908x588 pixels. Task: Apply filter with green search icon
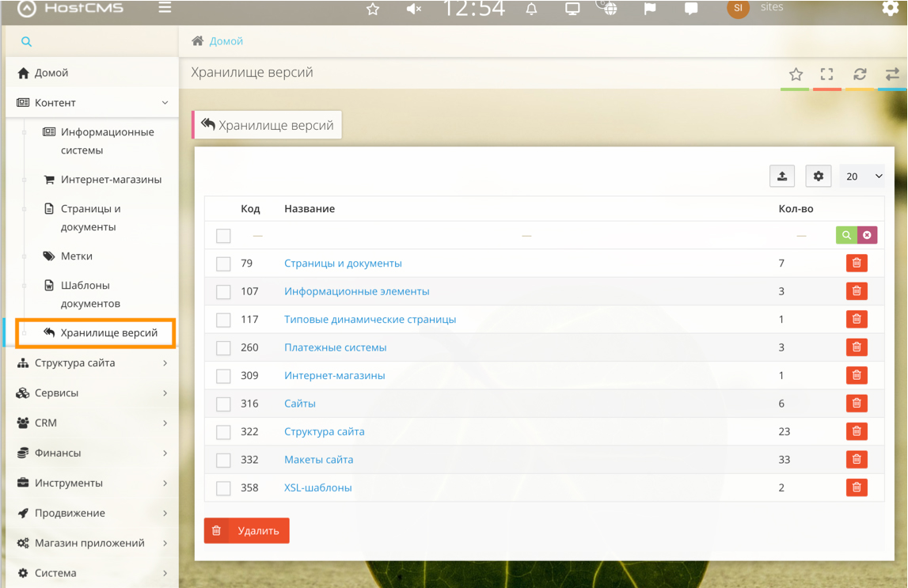click(x=846, y=235)
